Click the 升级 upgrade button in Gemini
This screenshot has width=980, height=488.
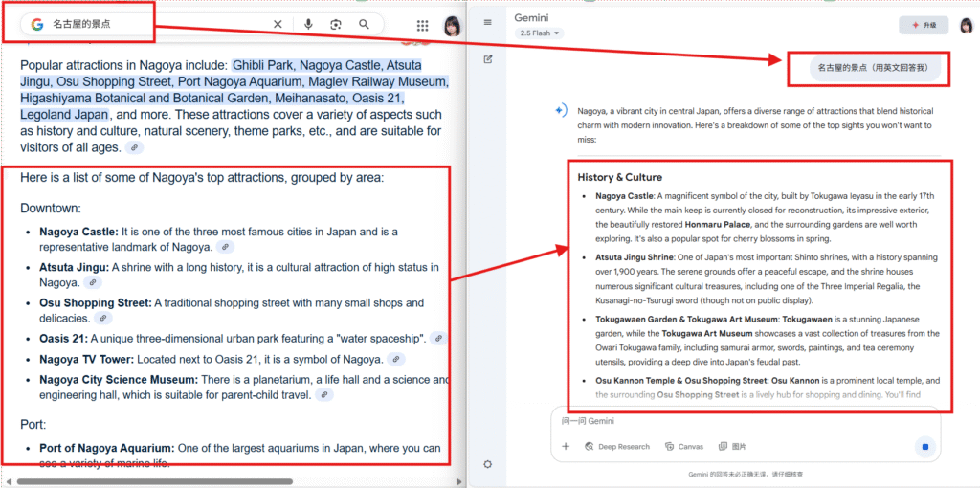(x=924, y=26)
